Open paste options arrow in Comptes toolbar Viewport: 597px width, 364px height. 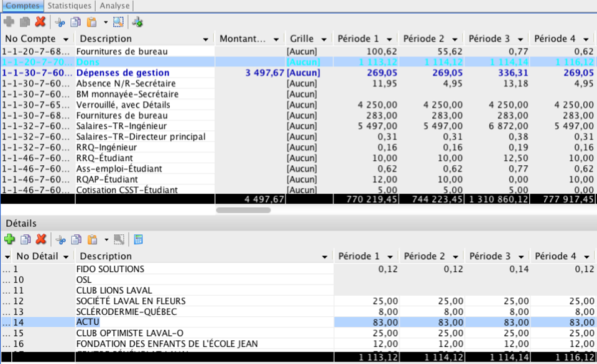click(x=106, y=22)
